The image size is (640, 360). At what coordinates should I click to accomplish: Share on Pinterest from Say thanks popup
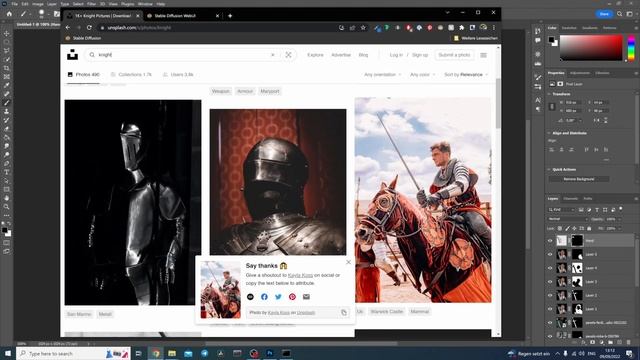point(292,297)
